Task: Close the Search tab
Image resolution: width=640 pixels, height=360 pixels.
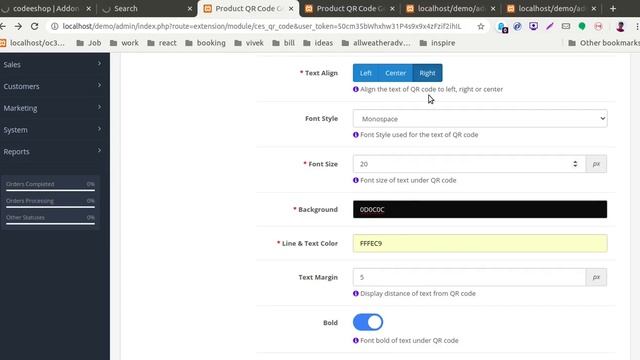Action: click(190, 9)
